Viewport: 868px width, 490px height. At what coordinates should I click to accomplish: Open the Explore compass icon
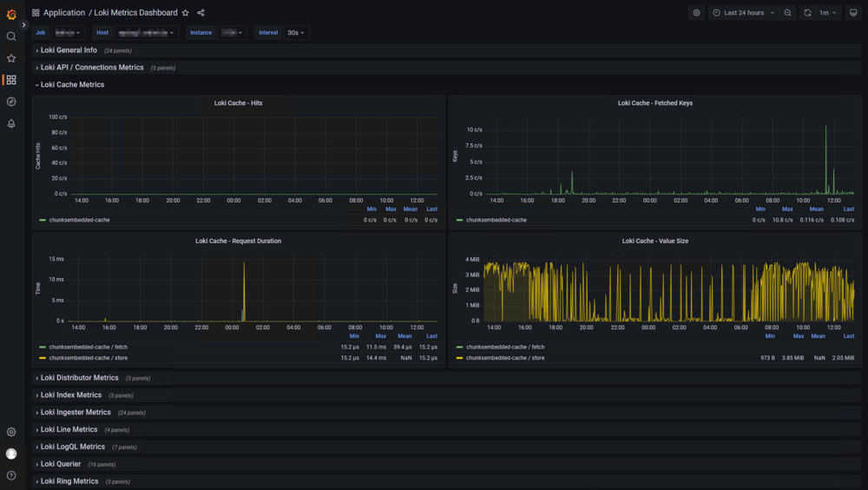(11, 102)
